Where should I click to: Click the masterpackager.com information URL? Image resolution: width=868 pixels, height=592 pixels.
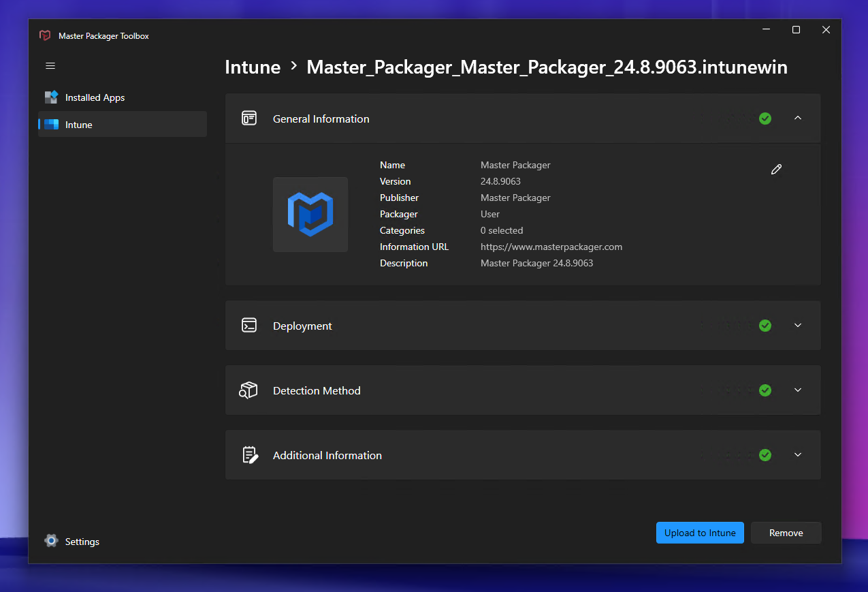point(551,247)
